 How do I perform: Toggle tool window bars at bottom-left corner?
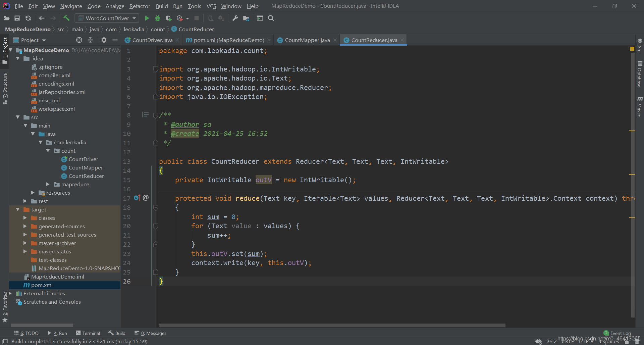pyautogui.click(x=5, y=341)
